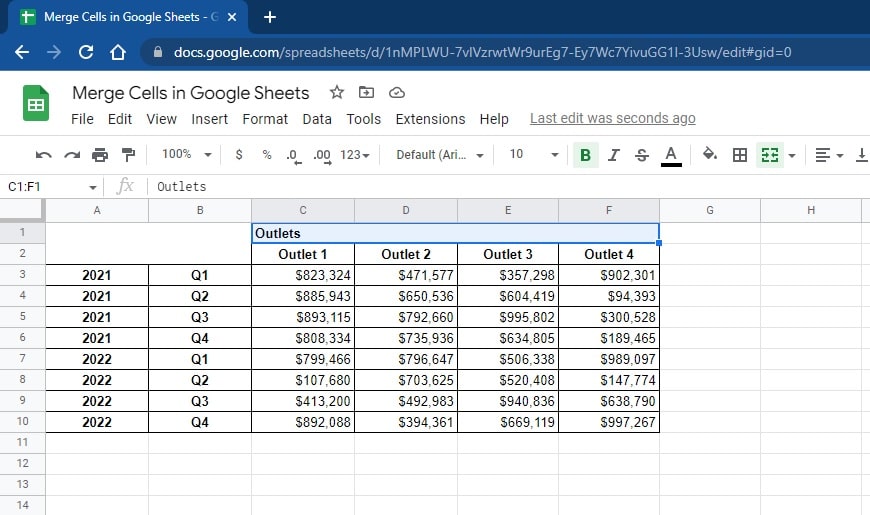The image size is (870, 515).
Task: Select column C header
Action: tap(303, 210)
